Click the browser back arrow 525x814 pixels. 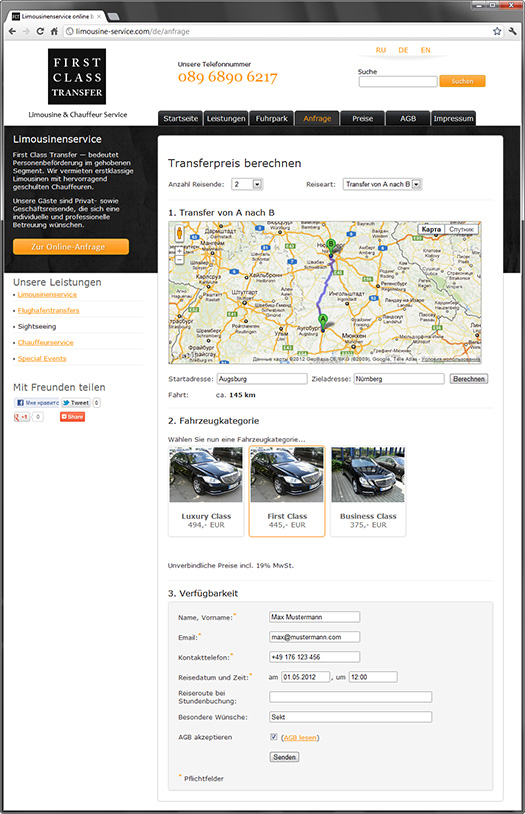coord(12,31)
